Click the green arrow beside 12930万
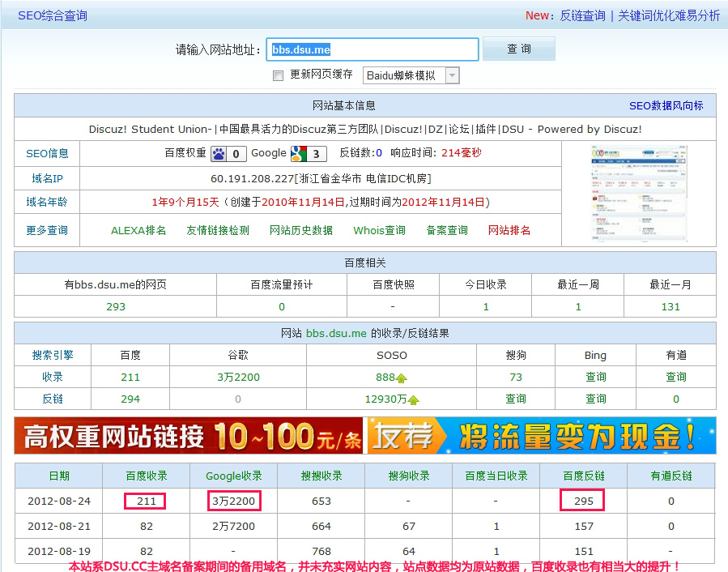This screenshot has width=728, height=572. click(x=413, y=400)
